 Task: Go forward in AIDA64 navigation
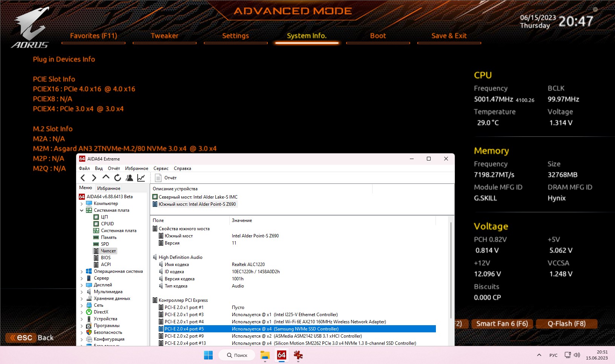[x=94, y=178]
